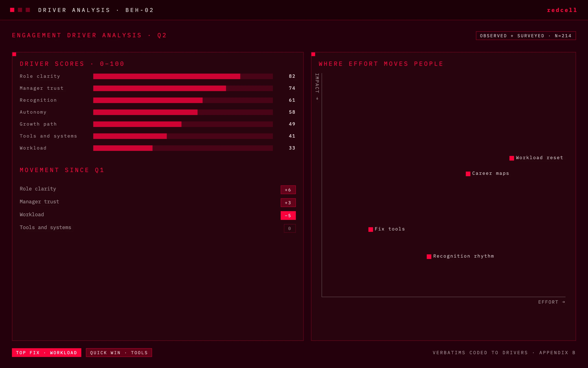
Task: Click the Fix tools scatter marker
Action: (x=370, y=229)
